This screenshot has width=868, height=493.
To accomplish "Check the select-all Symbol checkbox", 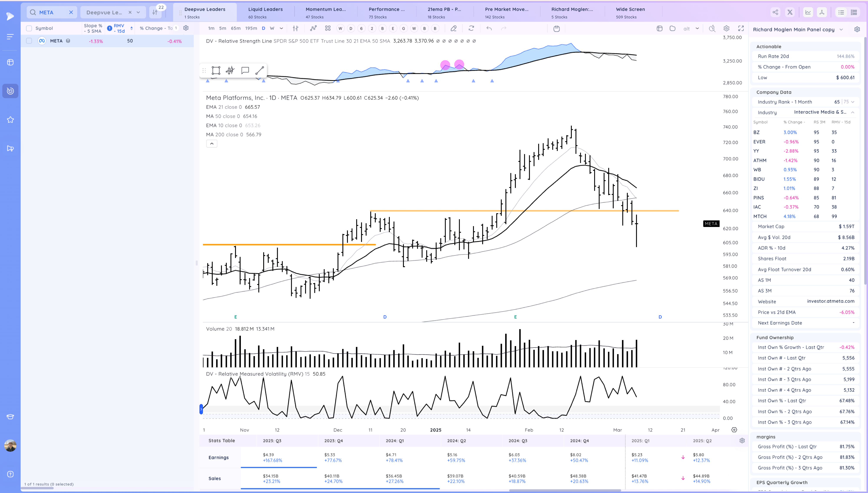I will coord(29,28).
